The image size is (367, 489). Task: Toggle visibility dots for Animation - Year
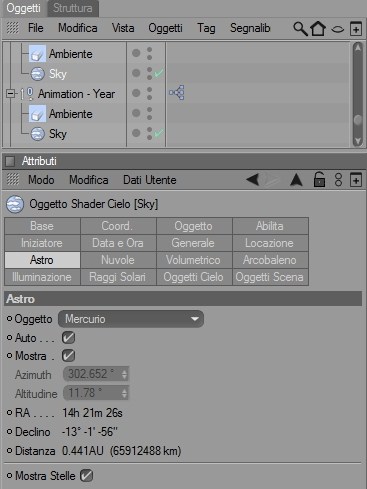tap(149, 93)
